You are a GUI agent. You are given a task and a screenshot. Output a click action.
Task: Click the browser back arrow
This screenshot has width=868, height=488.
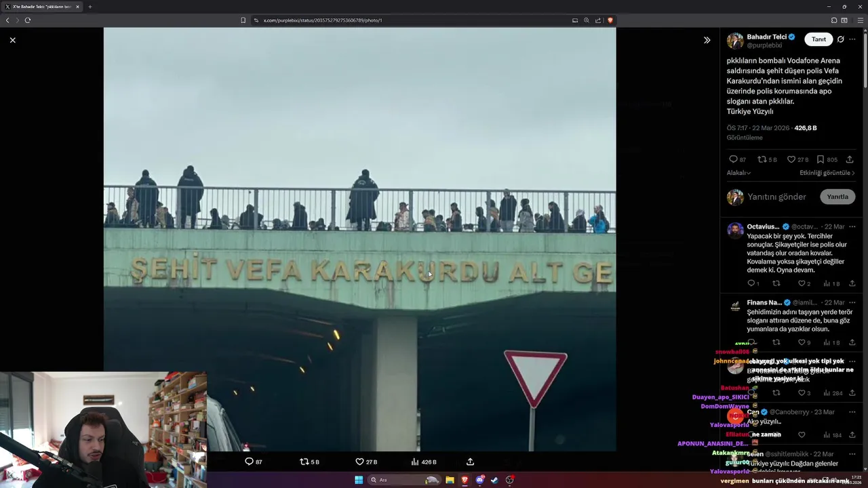click(x=7, y=20)
